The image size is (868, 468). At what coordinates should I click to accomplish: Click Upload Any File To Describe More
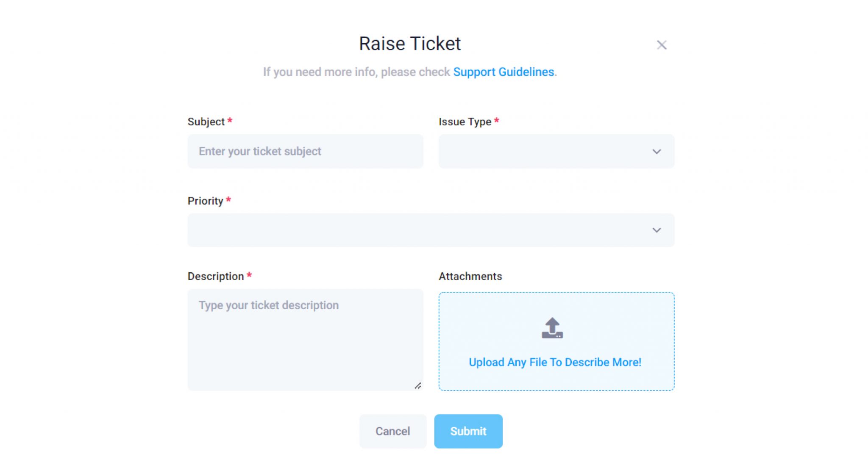tap(555, 362)
